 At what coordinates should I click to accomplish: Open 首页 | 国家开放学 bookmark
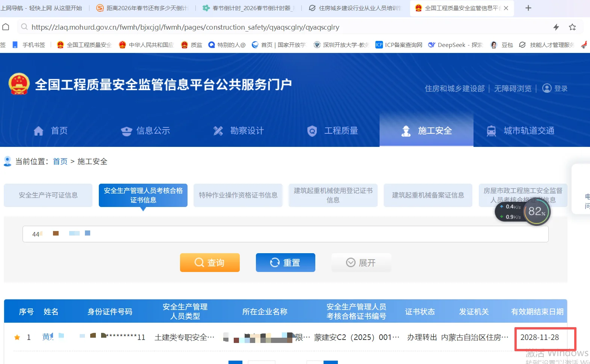279,45
